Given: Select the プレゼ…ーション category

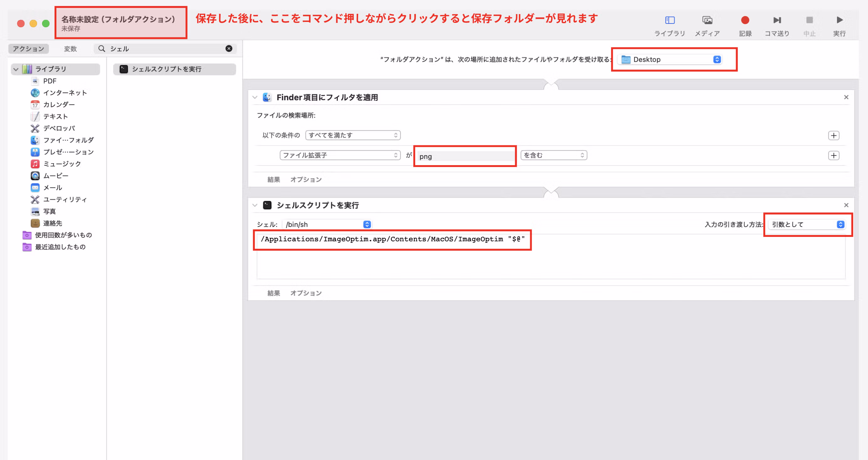Looking at the screenshot, I should point(62,152).
